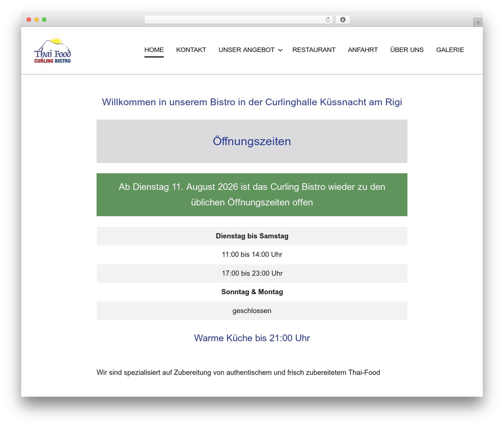The height and width of the screenshot is (427, 504).
Task: Close the browser window
Action: pyautogui.click(x=29, y=20)
